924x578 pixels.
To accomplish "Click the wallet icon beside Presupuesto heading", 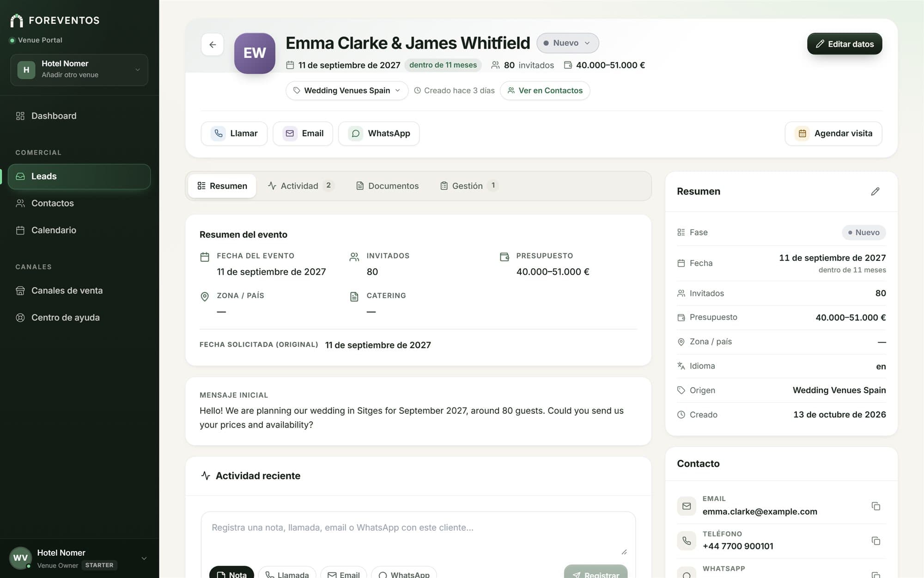I will (505, 257).
